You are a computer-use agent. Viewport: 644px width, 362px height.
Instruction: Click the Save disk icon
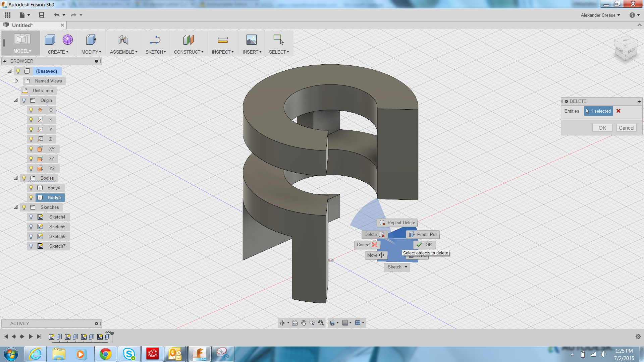point(42,15)
